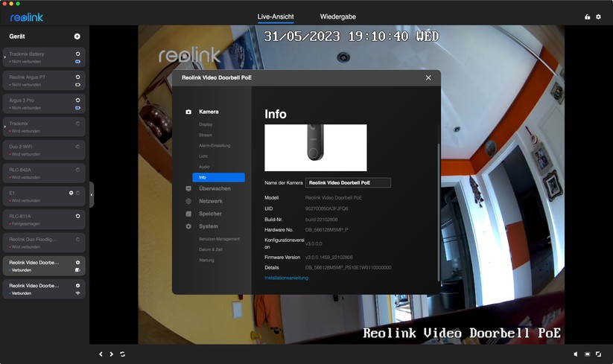Select the Info menu entry

pos(218,177)
